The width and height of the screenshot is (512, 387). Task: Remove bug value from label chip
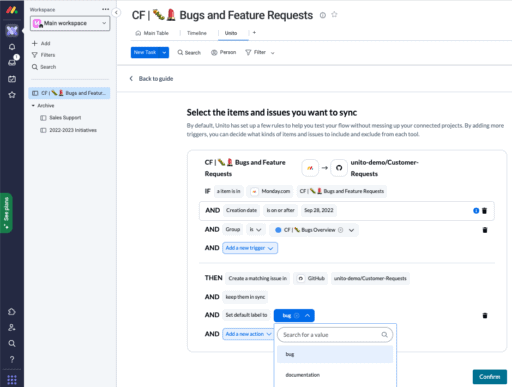click(x=297, y=315)
